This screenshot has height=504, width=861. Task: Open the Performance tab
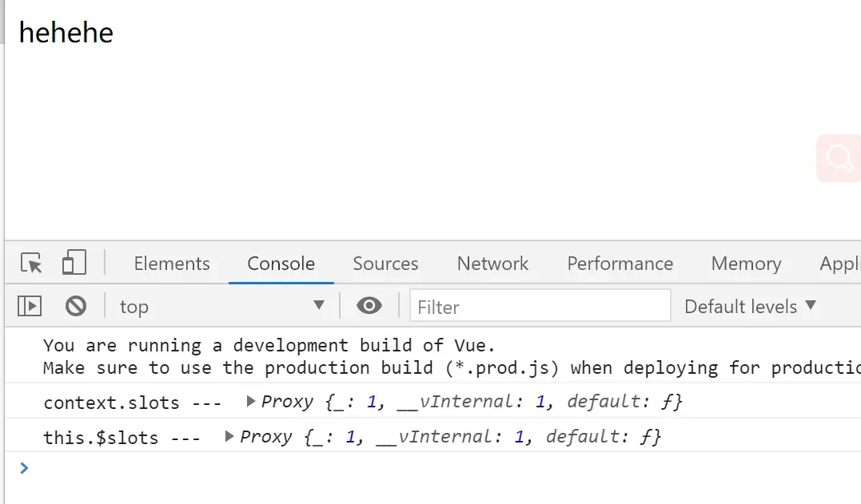pyautogui.click(x=620, y=264)
